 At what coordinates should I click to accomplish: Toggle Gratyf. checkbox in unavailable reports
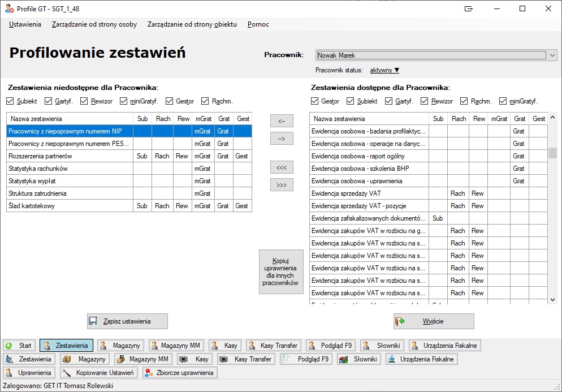click(49, 101)
